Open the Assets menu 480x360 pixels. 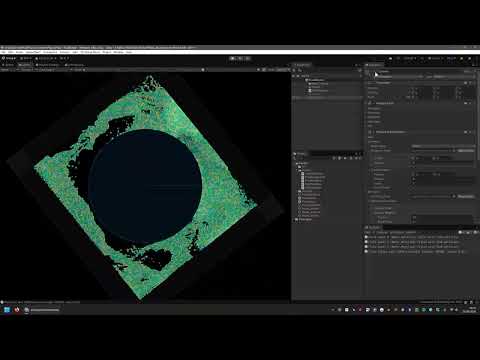pos(20,52)
